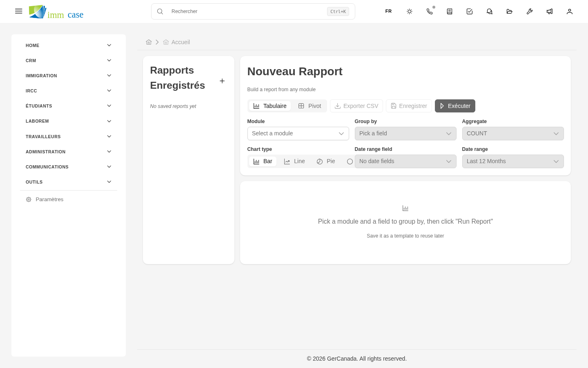Open the Date range field dropdown
The width and height of the screenshot is (588, 368).
(x=405, y=161)
